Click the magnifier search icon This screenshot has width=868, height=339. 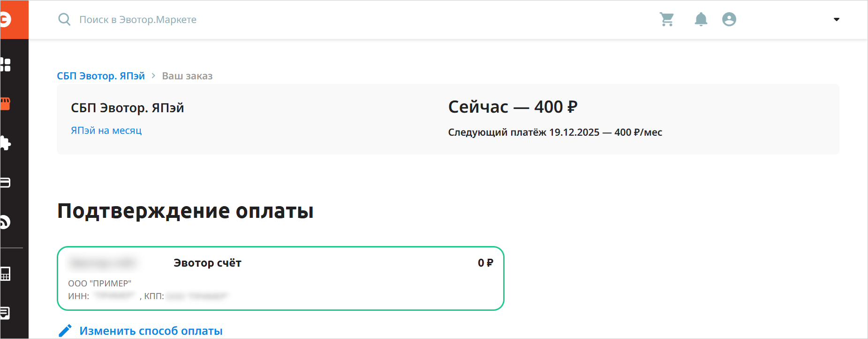pos(64,19)
